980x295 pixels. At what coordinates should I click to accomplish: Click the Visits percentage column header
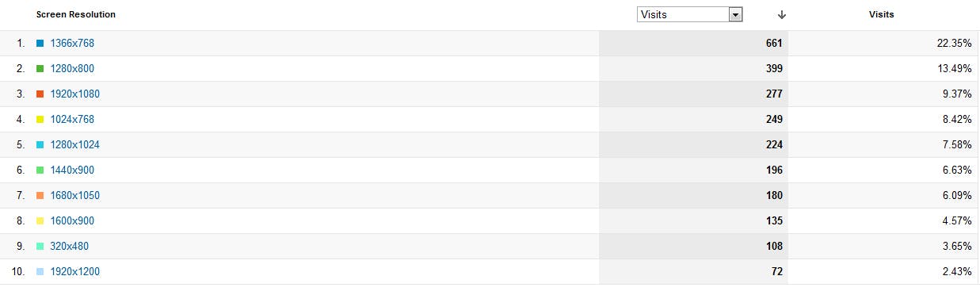[882, 14]
